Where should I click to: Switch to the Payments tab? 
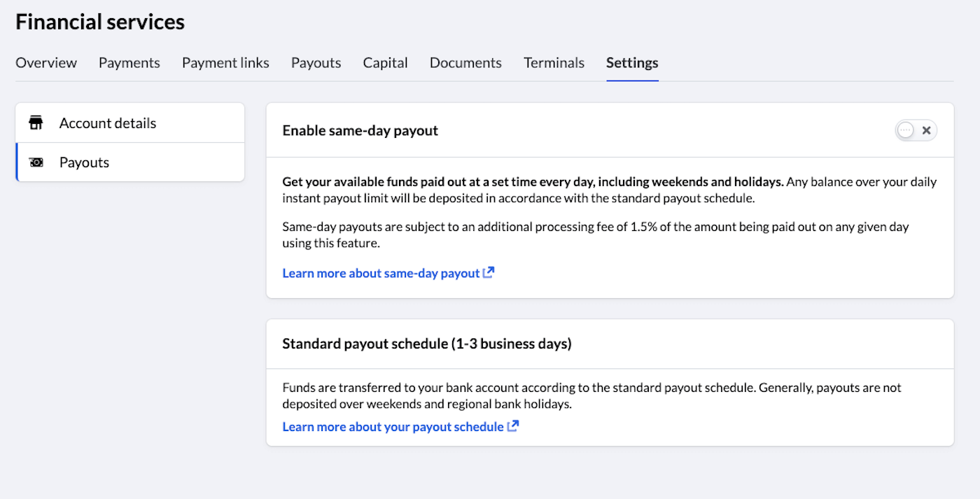[x=129, y=63]
